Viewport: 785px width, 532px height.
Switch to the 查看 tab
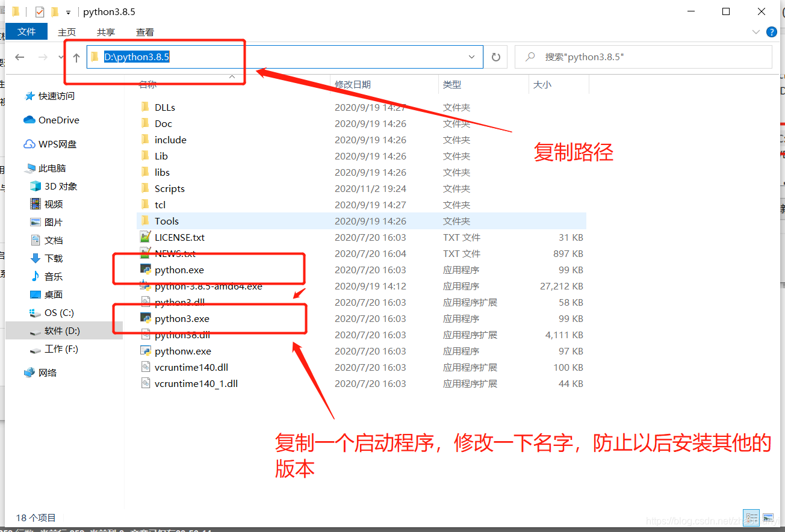click(145, 32)
